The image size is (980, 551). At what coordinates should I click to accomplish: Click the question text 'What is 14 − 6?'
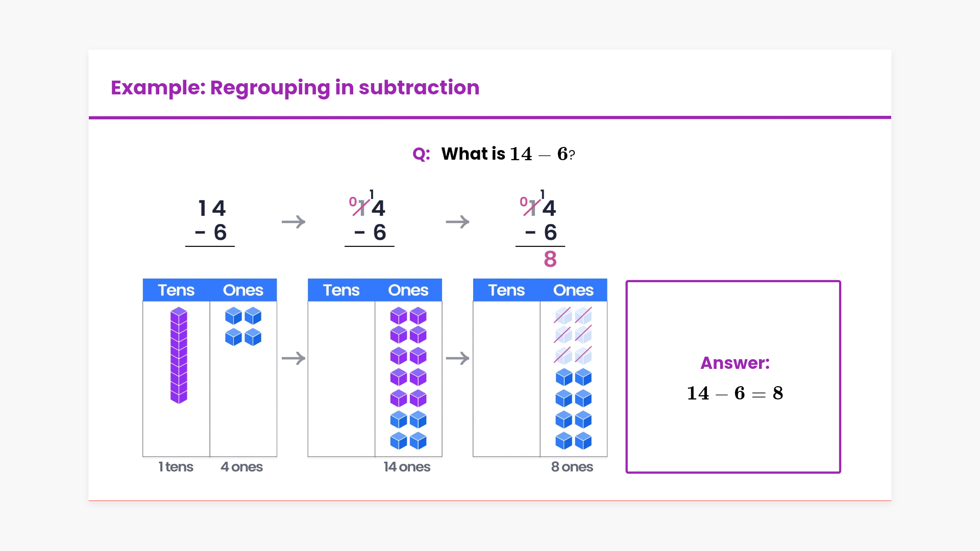[508, 154]
